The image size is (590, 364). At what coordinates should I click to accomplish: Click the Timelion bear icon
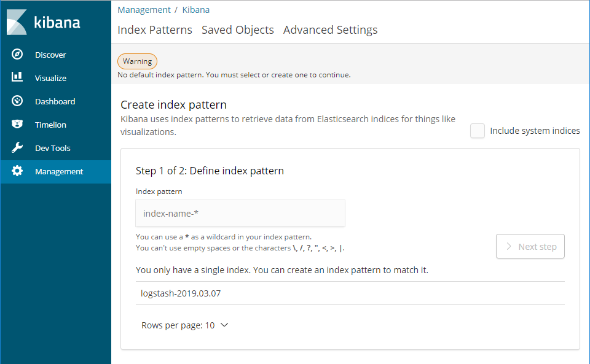click(17, 124)
